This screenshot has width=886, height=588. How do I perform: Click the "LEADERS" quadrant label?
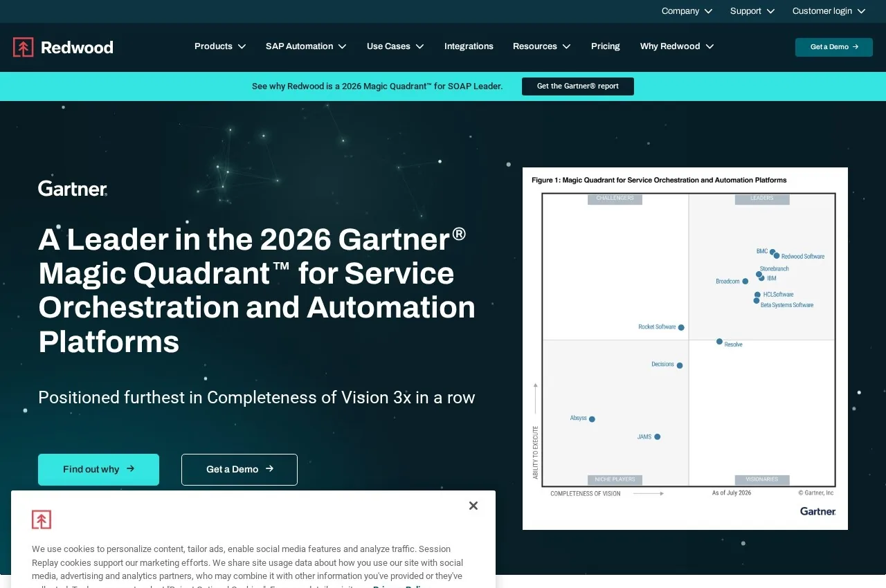(762, 199)
